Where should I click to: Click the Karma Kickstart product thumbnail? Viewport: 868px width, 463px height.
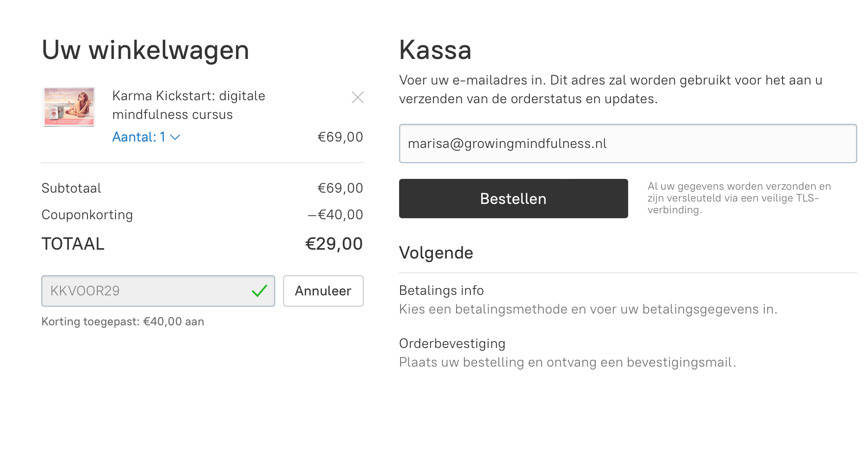69,107
